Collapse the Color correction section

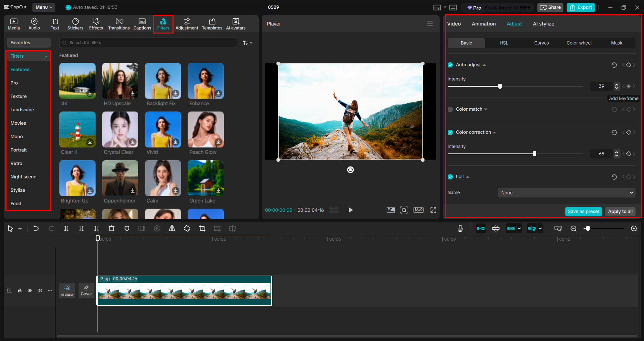(x=494, y=132)
